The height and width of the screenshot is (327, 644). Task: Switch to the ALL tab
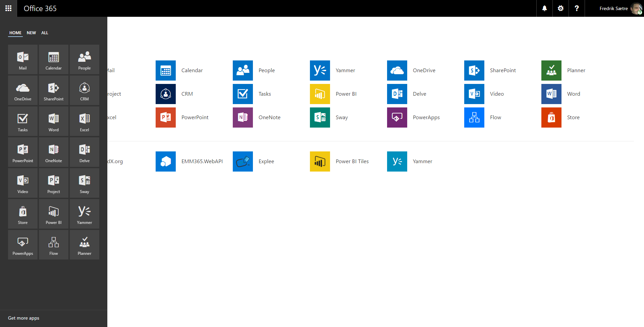pos(45,33)
